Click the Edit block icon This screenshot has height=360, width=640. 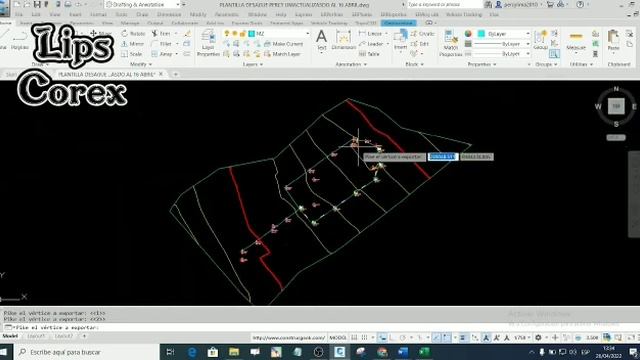(420, 44)
